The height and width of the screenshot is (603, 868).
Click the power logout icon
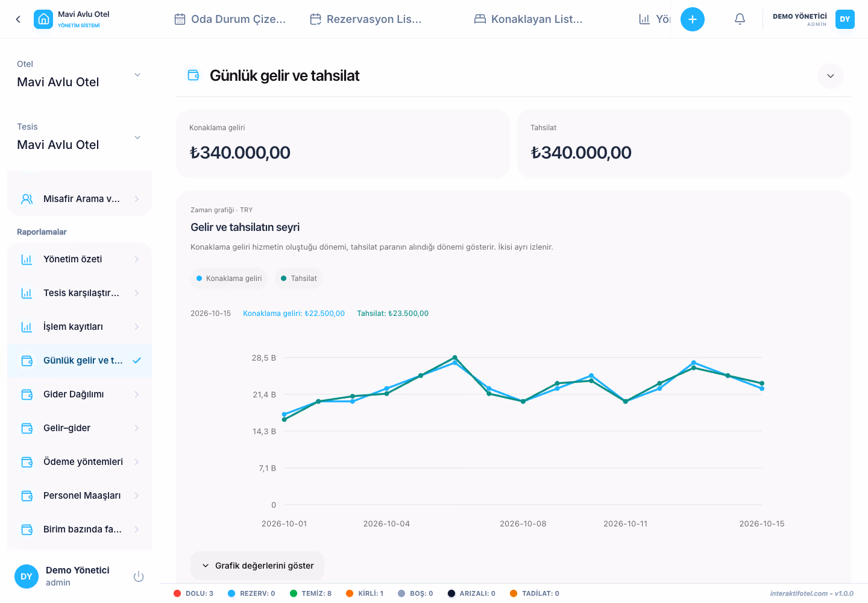point(139,576)
